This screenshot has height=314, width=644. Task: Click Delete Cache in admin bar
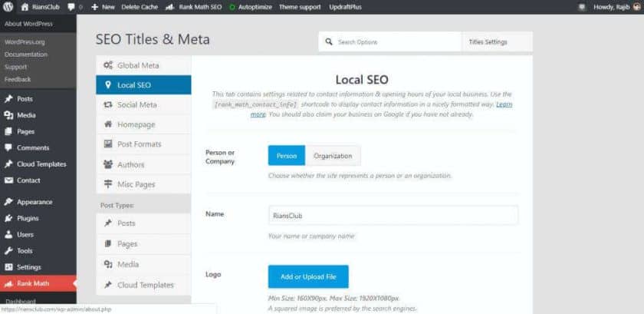click(140, 7)
